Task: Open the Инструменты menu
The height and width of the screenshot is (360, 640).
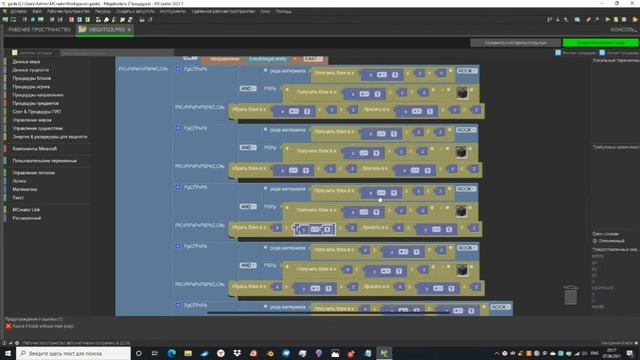Action: (x=173, y=11)
